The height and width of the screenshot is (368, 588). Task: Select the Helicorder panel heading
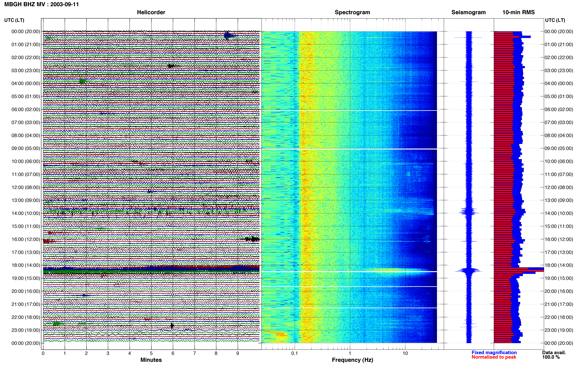pyautogui.click(x=151, y=12)
